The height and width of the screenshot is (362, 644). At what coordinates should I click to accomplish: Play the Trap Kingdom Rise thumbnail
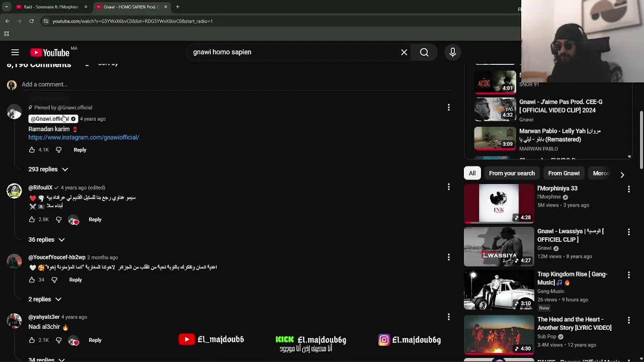point(499,290)
